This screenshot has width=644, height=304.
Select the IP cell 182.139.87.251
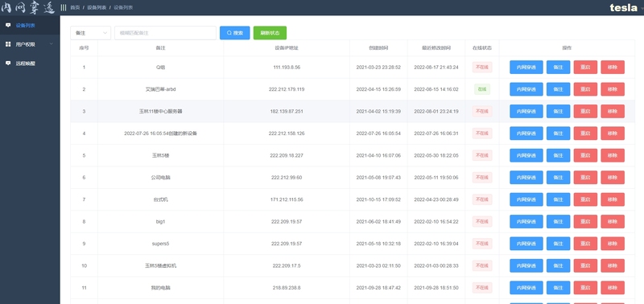click(x=287, y=112)
